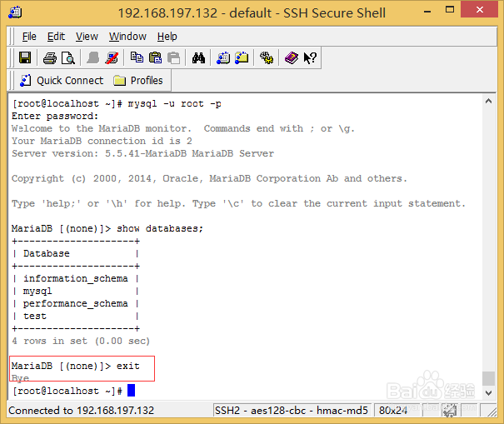This screenshot has height=424, width=504.
Task: Click the 'mysql' database row
Action: point(76,291)
